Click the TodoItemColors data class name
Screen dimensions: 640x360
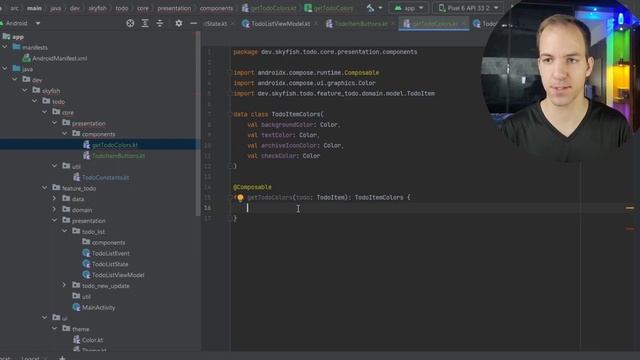click(296, 114)
